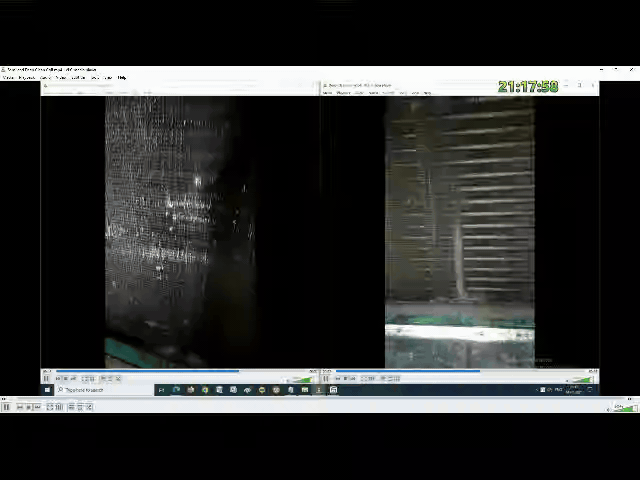Stop the right recorded VLC window
640x480 pixels.
[x=345, y=379]
